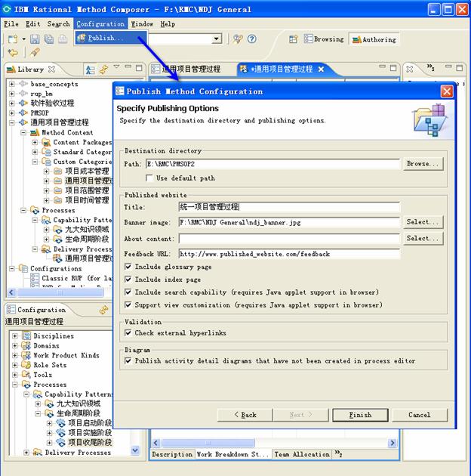471x476 pixels.
Task: Toggle Use default path checkbox
Action: [149, 178]
